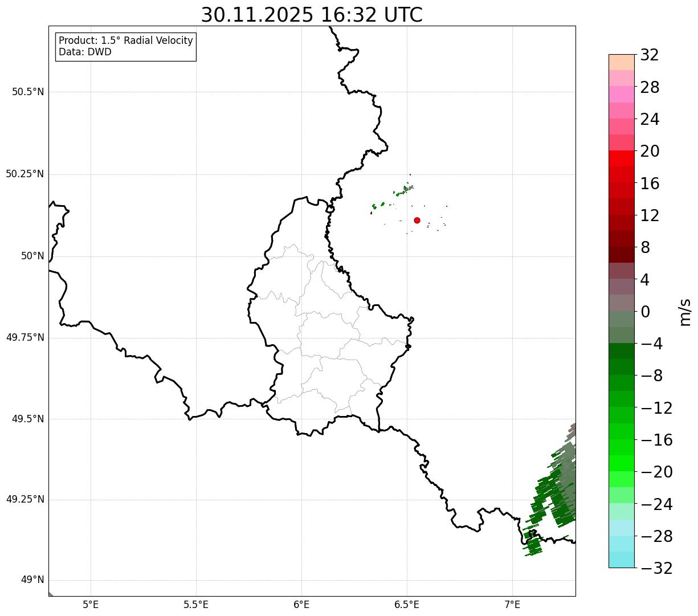Viewport: 698px width, 616px height.
Task: Click the 'm/s' colorbar unit label
Action: point(685,311)
